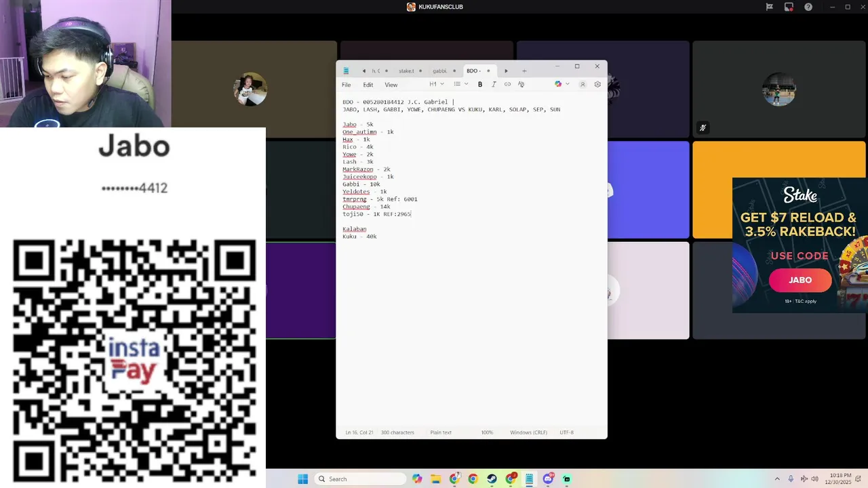This screenshot has width=868, height=488.
Task: Click the 'One_autimn - 1k' line
Action: coord(368,132)
